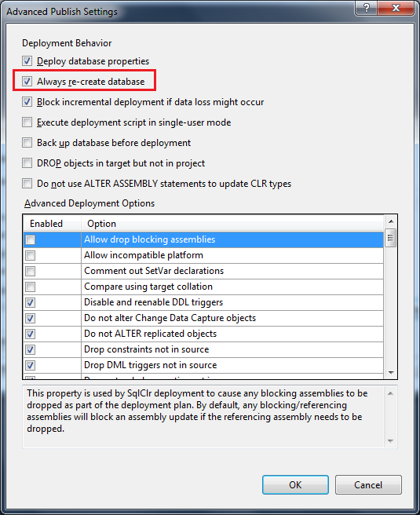Screen dimensions: 420x515
Task: Toggle Always re-create database checkbox
Action: coord(27,81)
